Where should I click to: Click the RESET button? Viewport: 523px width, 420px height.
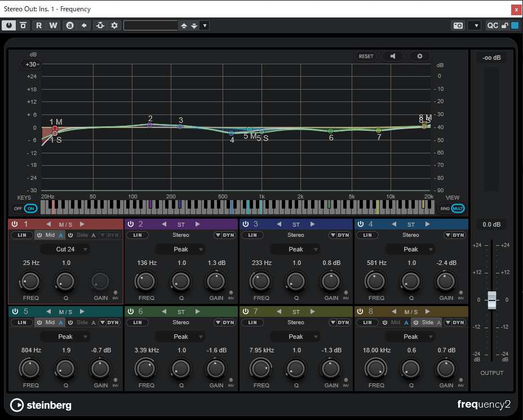coord(366,56)
